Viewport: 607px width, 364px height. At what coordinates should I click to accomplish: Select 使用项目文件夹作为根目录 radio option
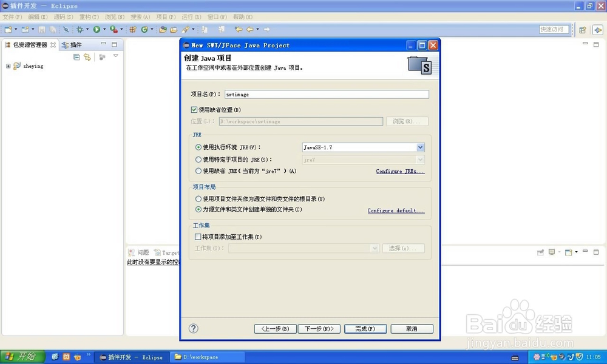point(198,199)
